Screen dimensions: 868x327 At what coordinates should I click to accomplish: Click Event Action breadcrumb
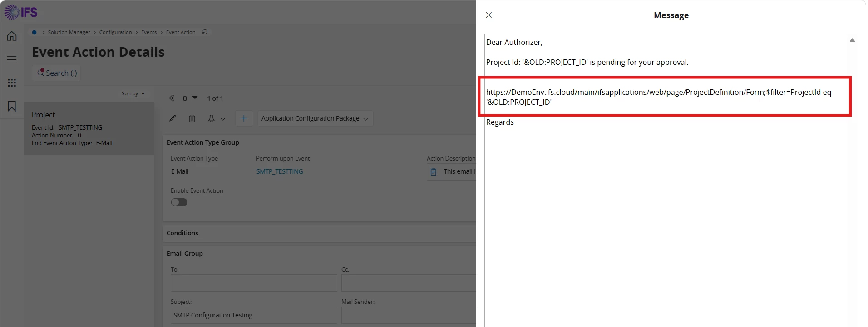[x=181, y=32]
